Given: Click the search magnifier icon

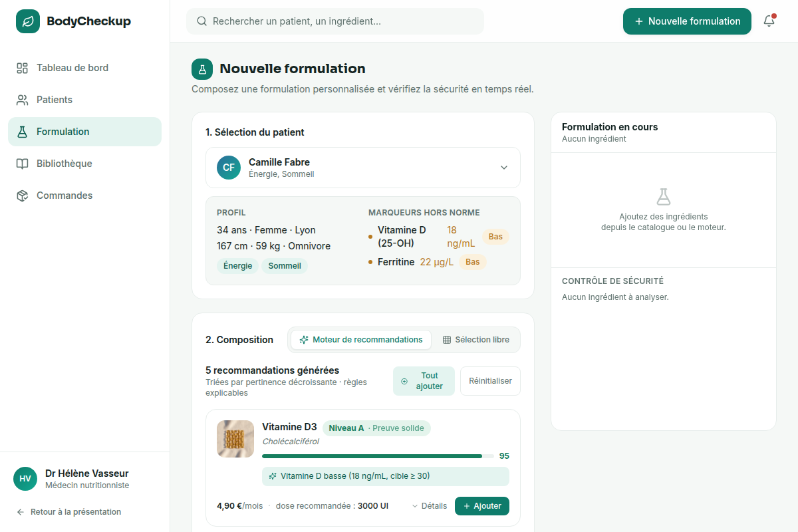Looking at the screenshot, I should [x=202, y=21].
